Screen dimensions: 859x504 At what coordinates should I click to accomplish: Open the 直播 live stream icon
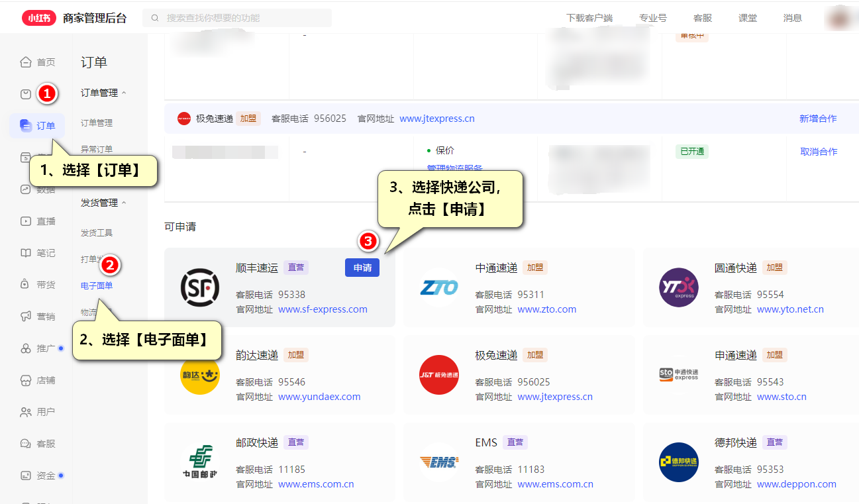(x=26, y=221)
